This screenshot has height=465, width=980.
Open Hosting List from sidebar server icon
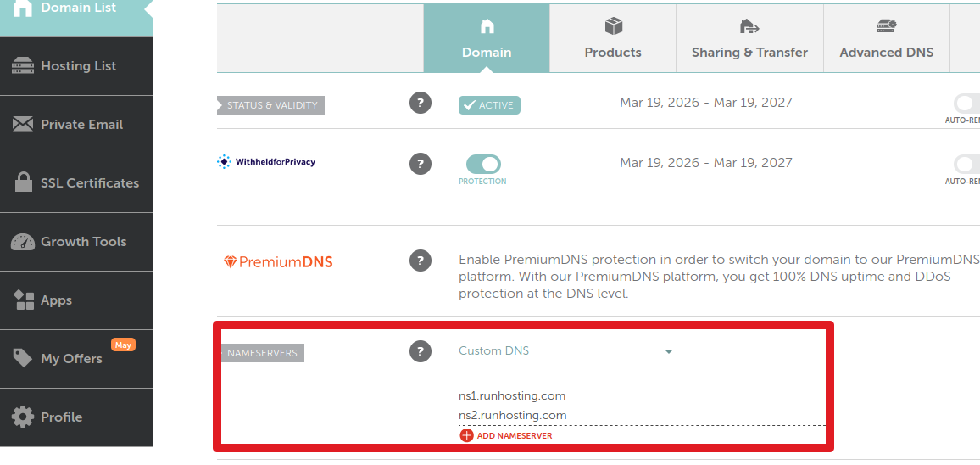coord(23,65)
